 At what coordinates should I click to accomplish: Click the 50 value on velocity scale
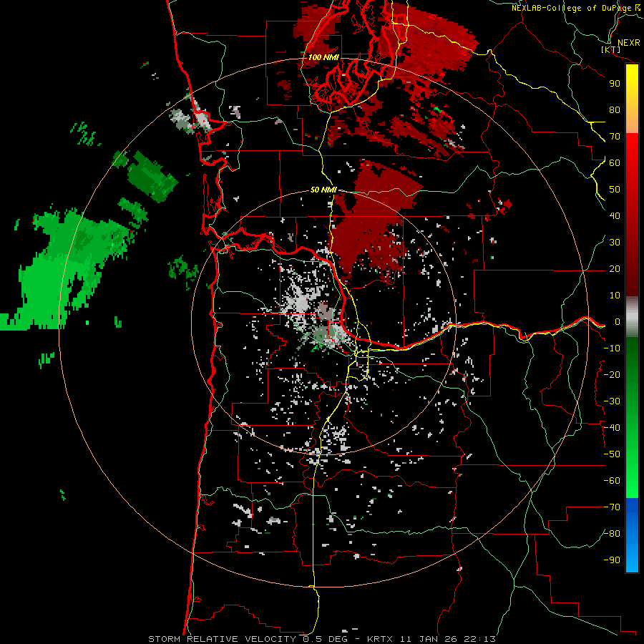[x=615, y=190]
